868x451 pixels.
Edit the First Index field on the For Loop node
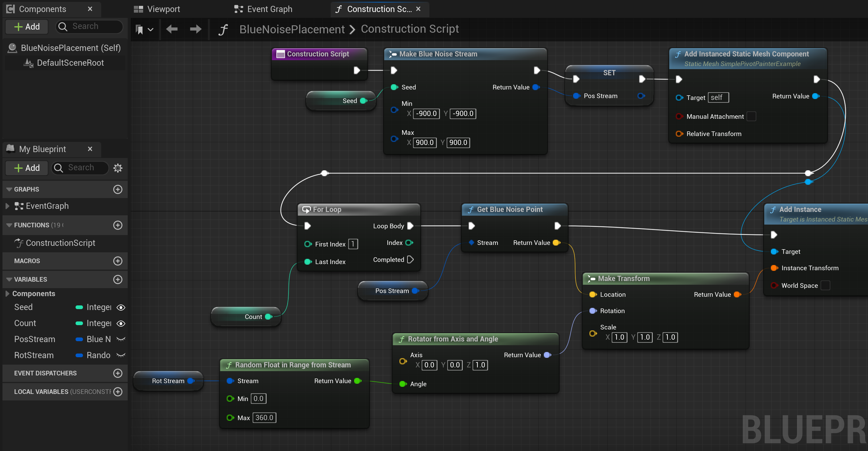[x=353, y=244]
